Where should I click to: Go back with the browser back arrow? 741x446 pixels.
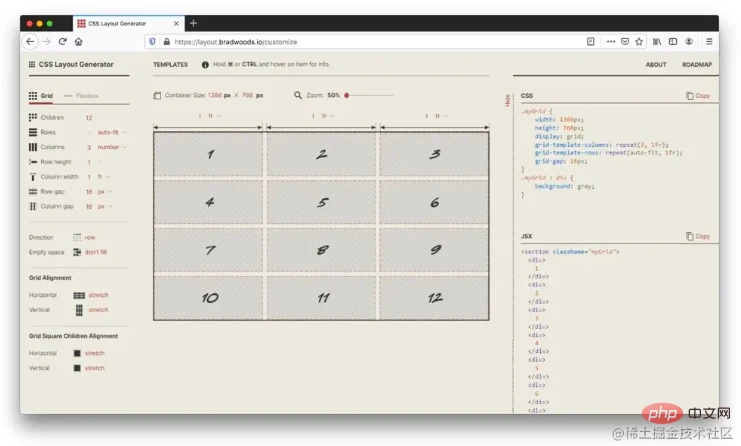pos(30,42)
